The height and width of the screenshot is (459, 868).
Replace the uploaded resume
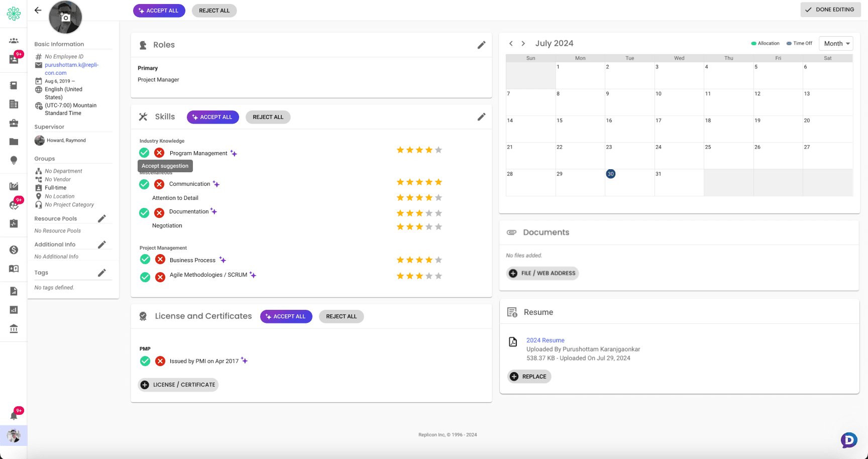coord(529,377)
